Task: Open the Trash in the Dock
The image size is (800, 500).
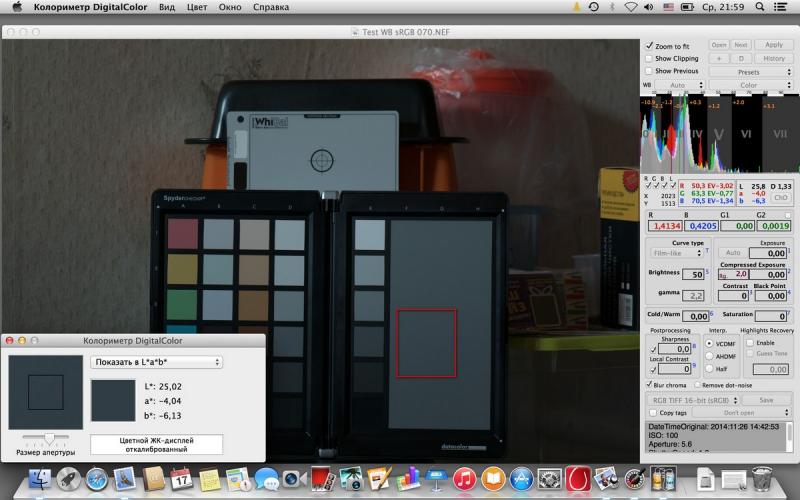Action: pos(762,480)
